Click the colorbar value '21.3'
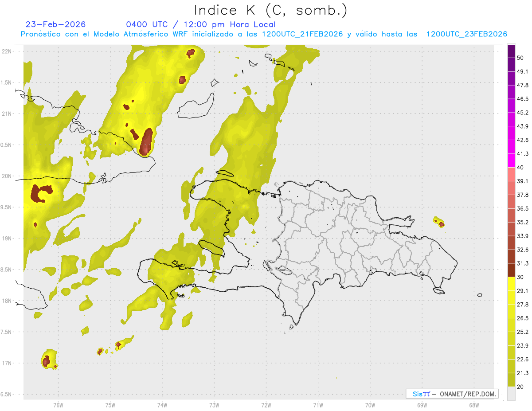 523,373
